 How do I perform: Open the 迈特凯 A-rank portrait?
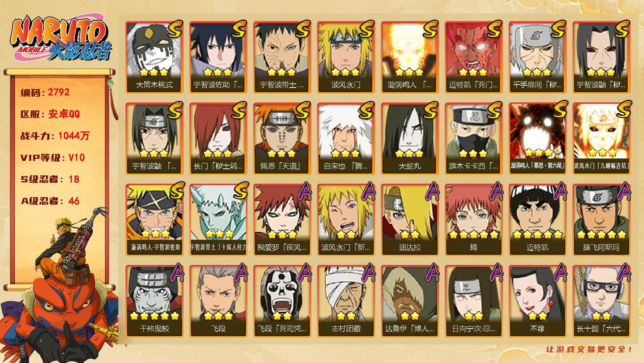point(538,220)
